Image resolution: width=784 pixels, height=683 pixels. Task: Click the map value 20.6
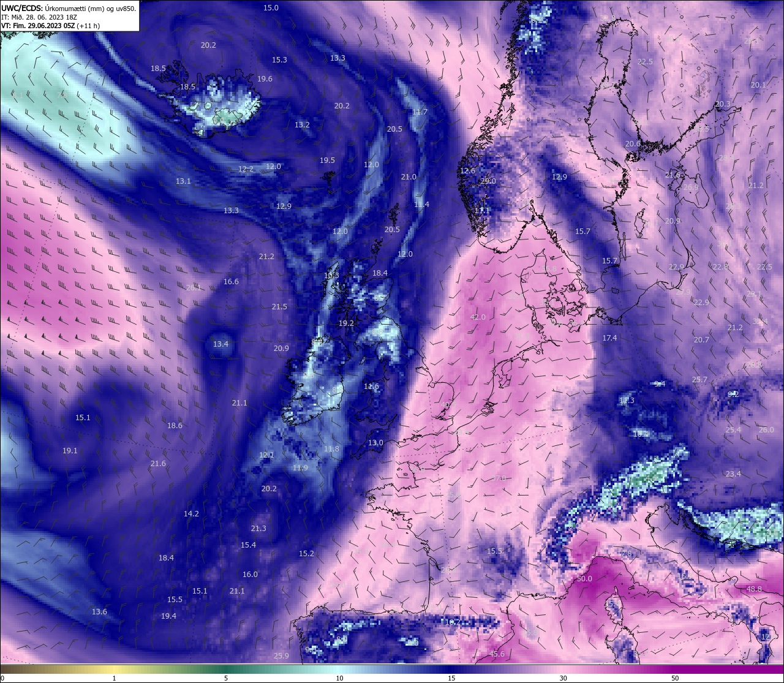coord(633,144)
